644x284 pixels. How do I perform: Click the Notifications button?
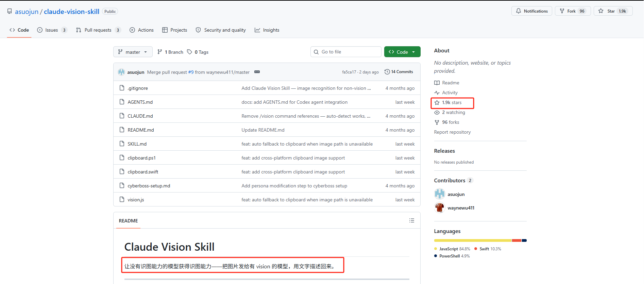[532, 11]
